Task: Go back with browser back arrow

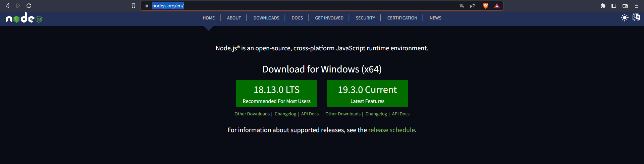Action: 7,6
